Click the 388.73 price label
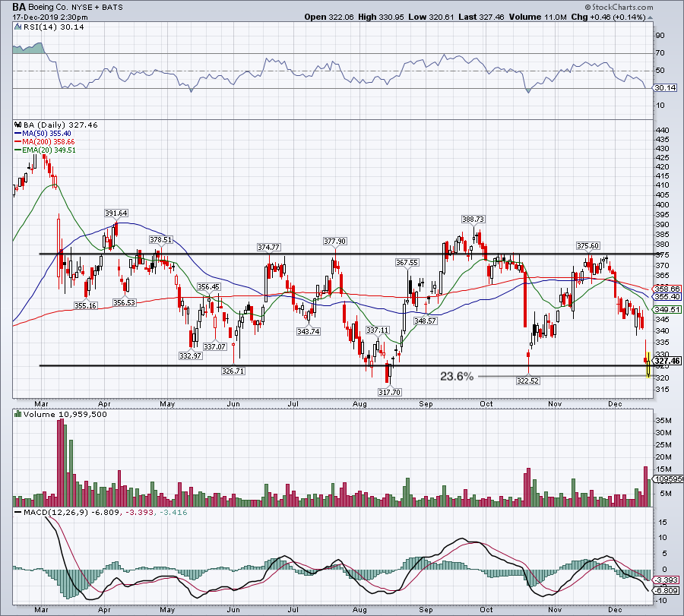684x616 pixels. tap(473, 220)
